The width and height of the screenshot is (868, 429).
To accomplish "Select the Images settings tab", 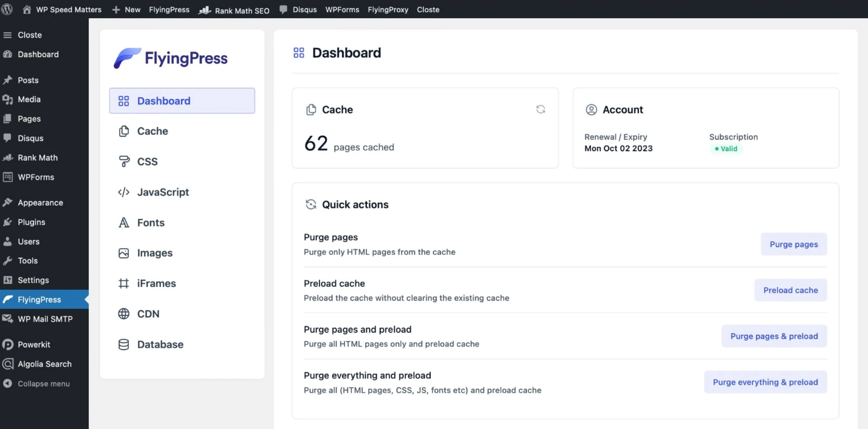I will coord(182,253).
